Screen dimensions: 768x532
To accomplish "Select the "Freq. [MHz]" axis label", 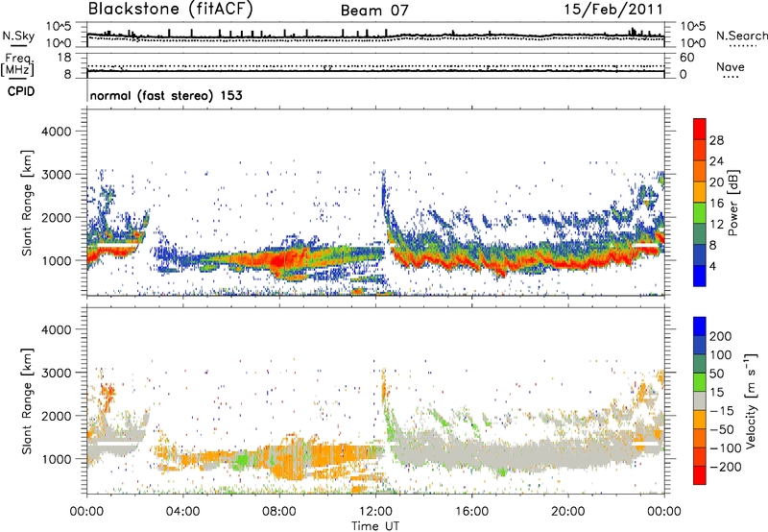I will coord(17,64).
